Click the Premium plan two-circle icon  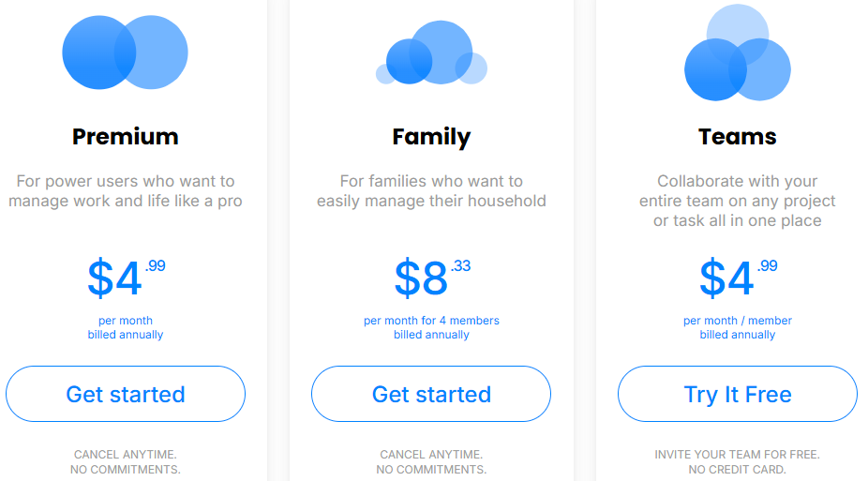click(x=125, y=53)
